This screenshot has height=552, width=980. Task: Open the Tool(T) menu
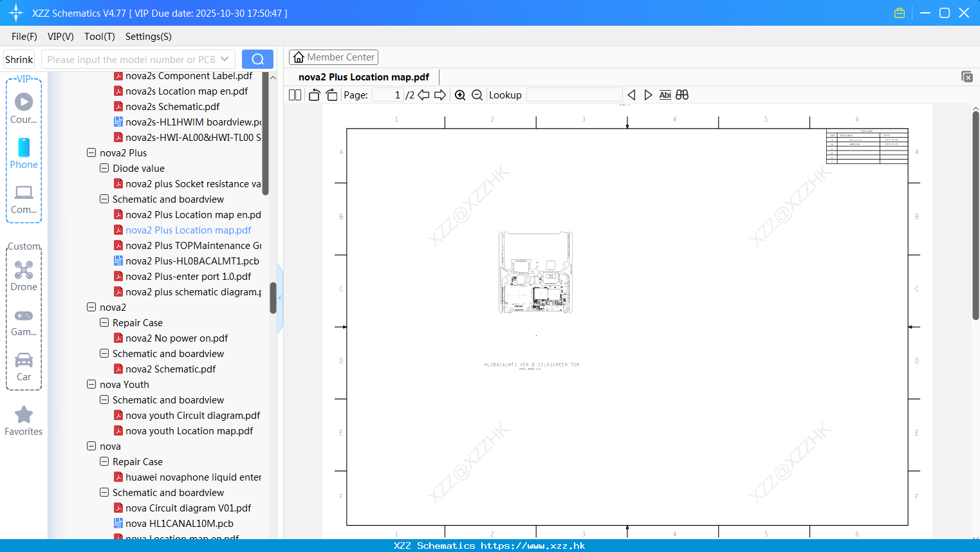coord(100,36)
